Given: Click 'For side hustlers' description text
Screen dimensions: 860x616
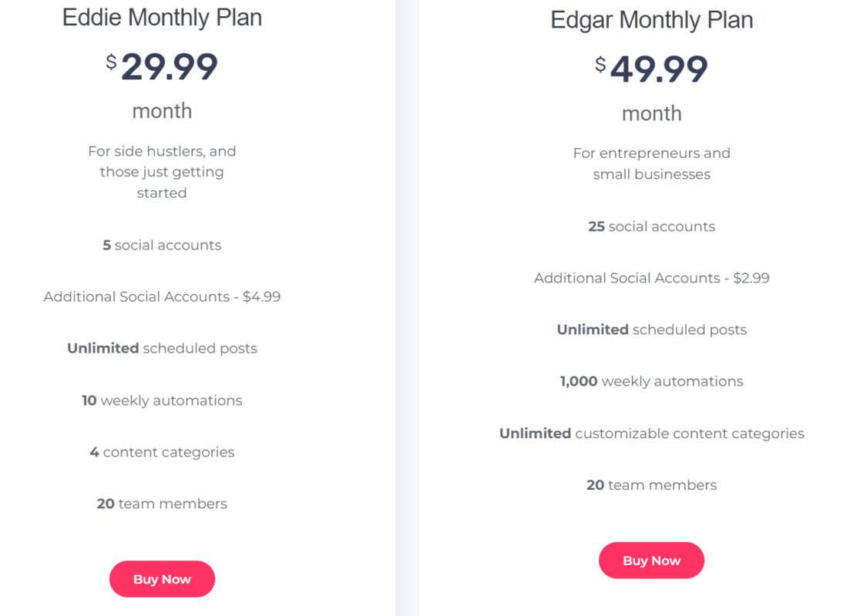Looking at the screenshot, I should click(162, 172).
